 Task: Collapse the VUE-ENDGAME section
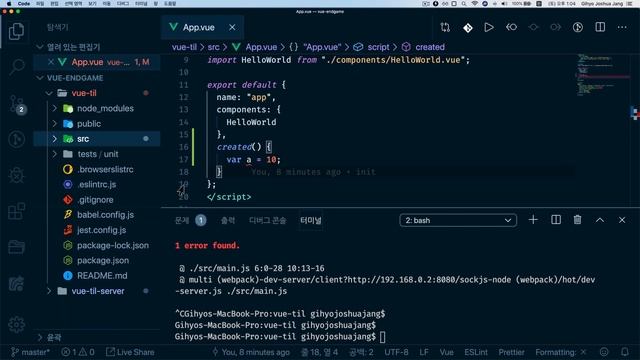[x=40, y=78]
